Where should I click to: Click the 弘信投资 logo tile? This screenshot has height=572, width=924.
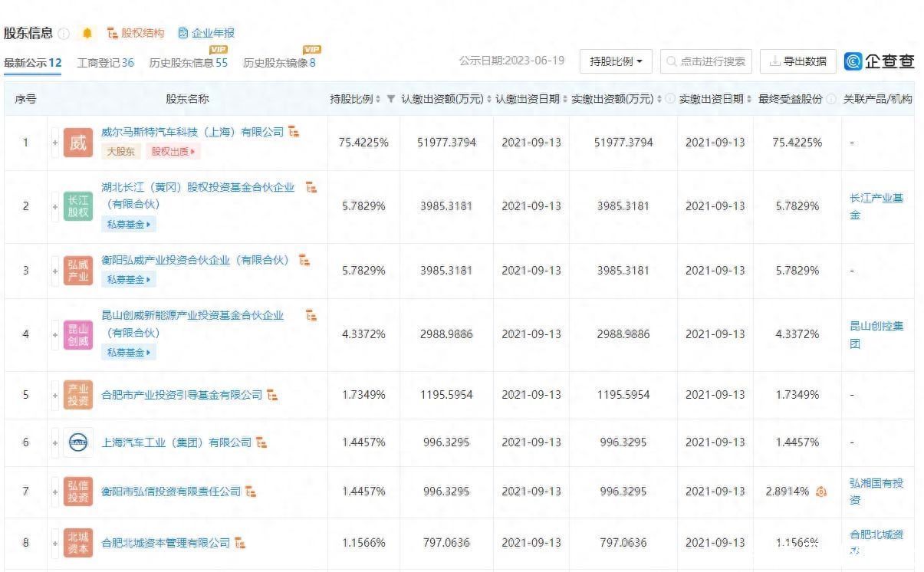tap(78, 491)
